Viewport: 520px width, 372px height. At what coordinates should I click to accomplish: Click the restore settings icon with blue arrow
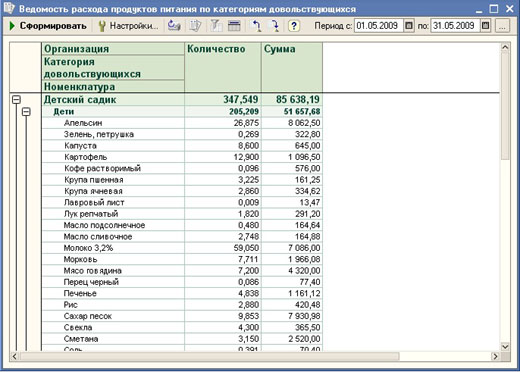[174, 26]
